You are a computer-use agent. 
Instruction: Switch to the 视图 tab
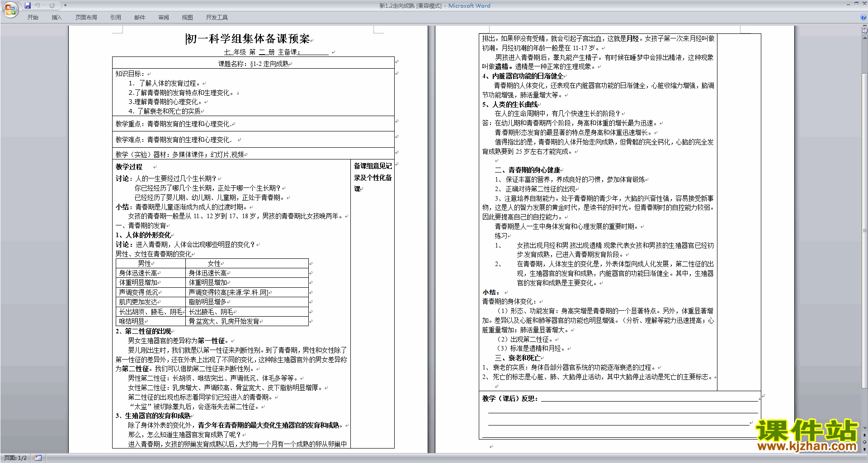point(188,18)
